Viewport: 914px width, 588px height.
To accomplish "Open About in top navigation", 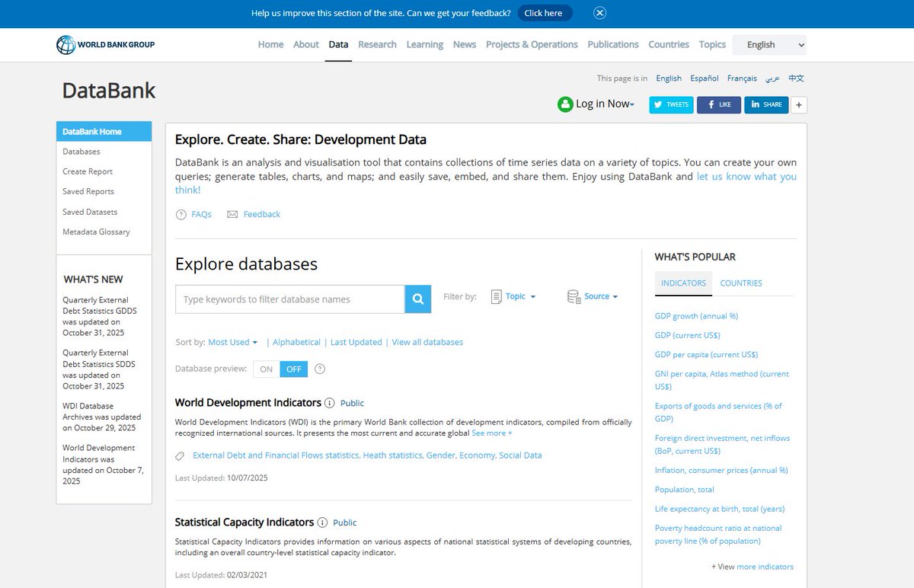I will click(x=306, y=45).
